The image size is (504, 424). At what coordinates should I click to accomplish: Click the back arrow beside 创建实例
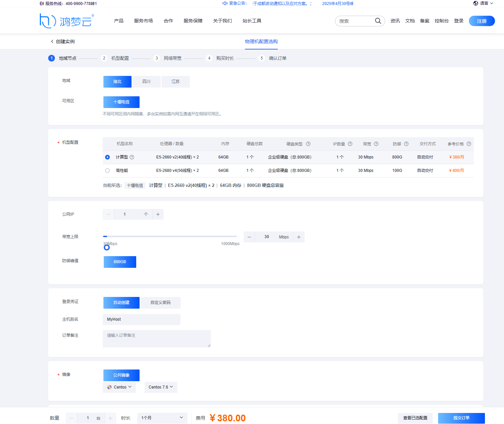(x=52, y=41)
